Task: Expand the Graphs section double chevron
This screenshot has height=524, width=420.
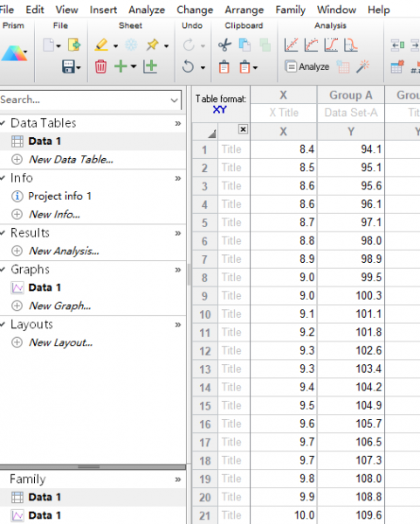Action: click(x=178, y=270)
